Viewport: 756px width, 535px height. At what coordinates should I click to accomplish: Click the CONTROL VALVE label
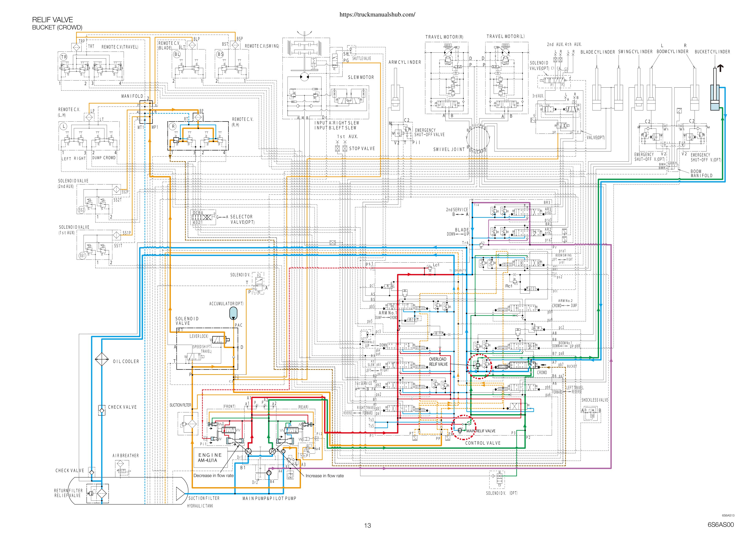coord(483,443)
